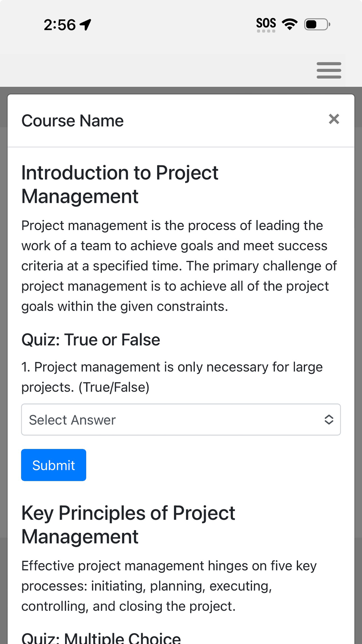Tap the SOS signal indicator
Image resolution: width=362 pixels, height=644 pixels.
click(266, 24)
